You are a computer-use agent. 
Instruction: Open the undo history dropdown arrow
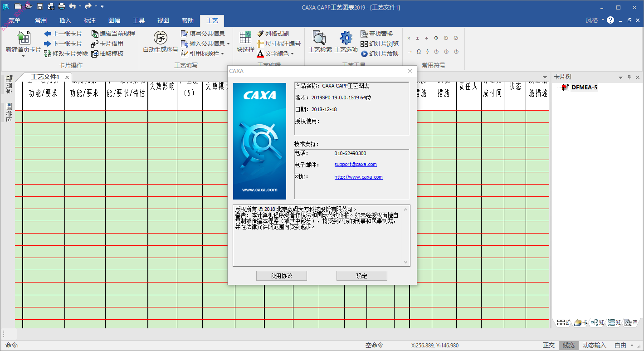click(80, 6)
